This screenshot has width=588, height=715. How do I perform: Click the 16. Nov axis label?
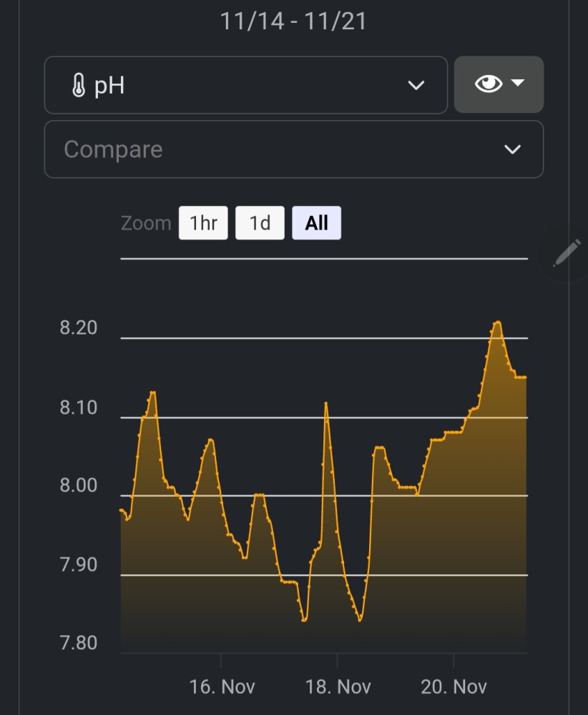222,687
